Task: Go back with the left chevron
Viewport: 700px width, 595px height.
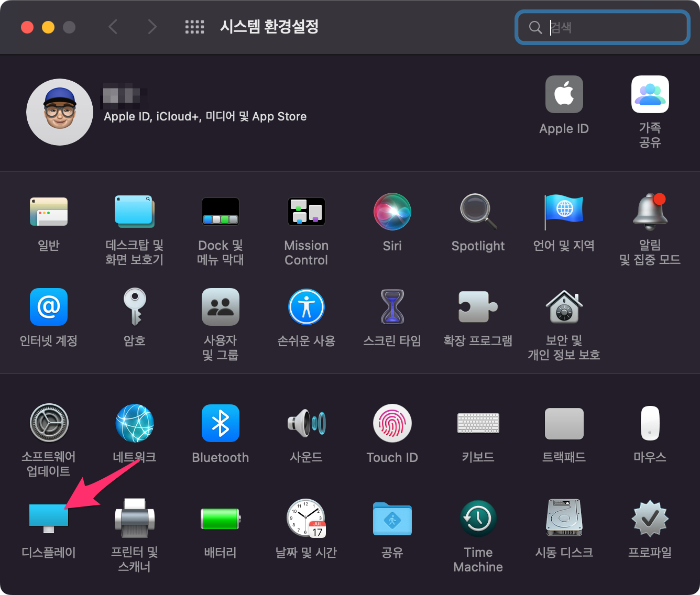Action: point(113,27)
